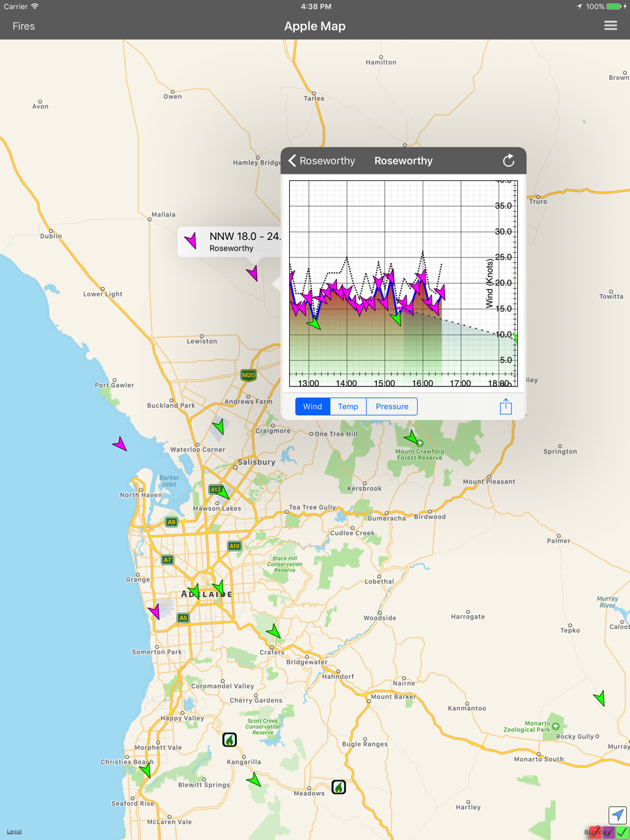Tap the Apple Map title

click(315, 26)
